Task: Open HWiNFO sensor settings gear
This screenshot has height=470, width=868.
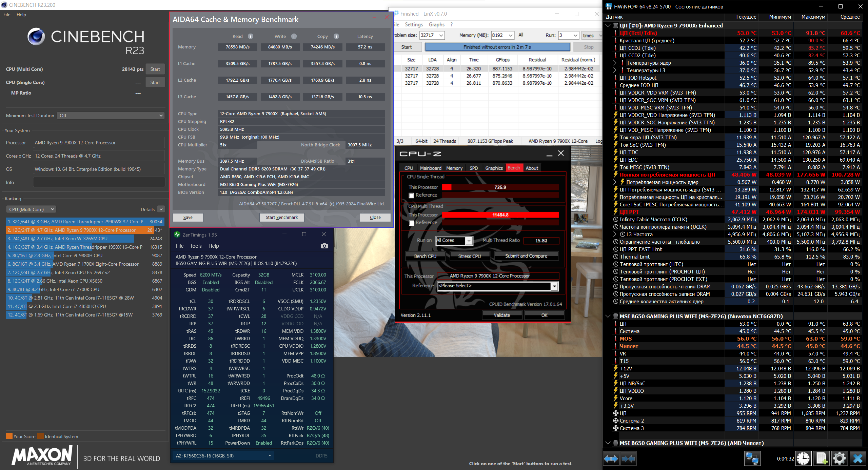Action: pyautogui.click(x=840, y=459)
